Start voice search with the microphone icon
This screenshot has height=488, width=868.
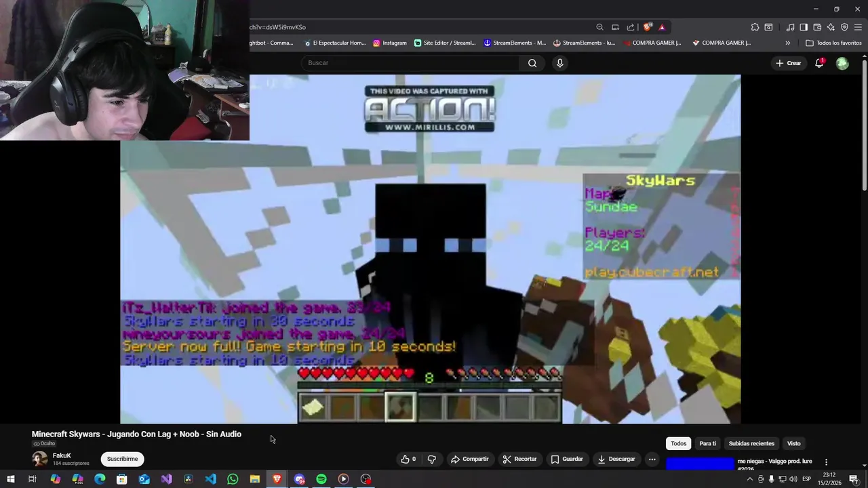tap(559, 63)
